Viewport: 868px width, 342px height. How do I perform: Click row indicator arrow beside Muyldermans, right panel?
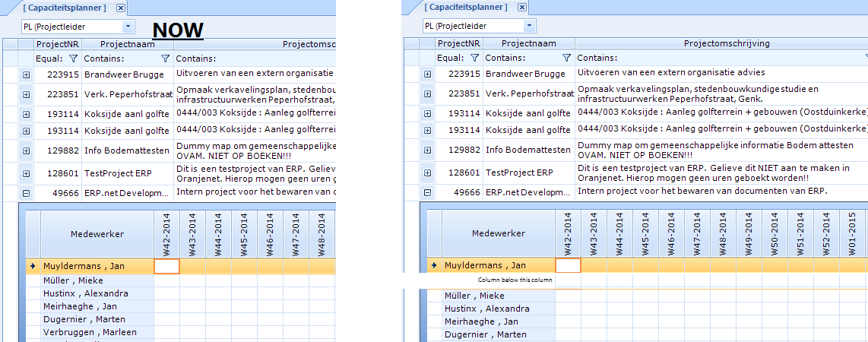coord(434,266)
